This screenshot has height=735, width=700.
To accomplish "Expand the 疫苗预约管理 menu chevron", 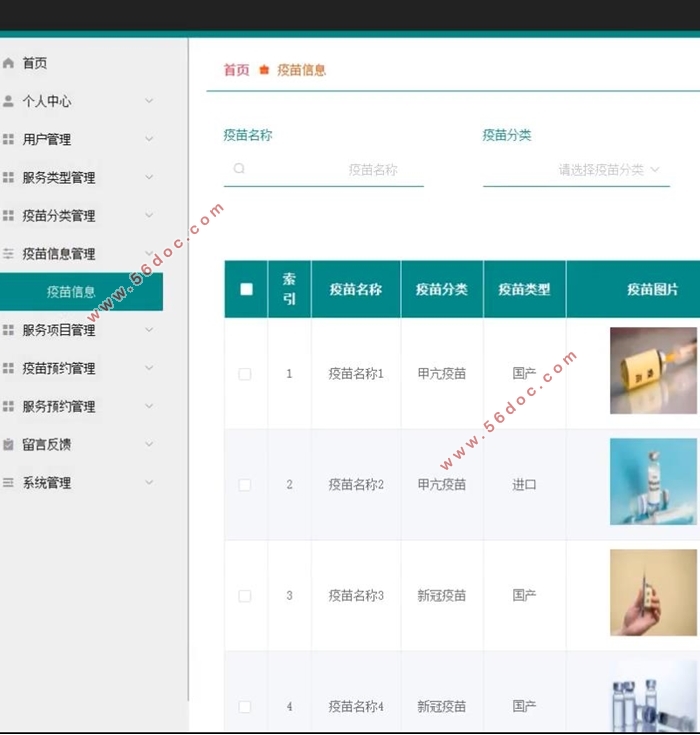I will coord(149,368).
